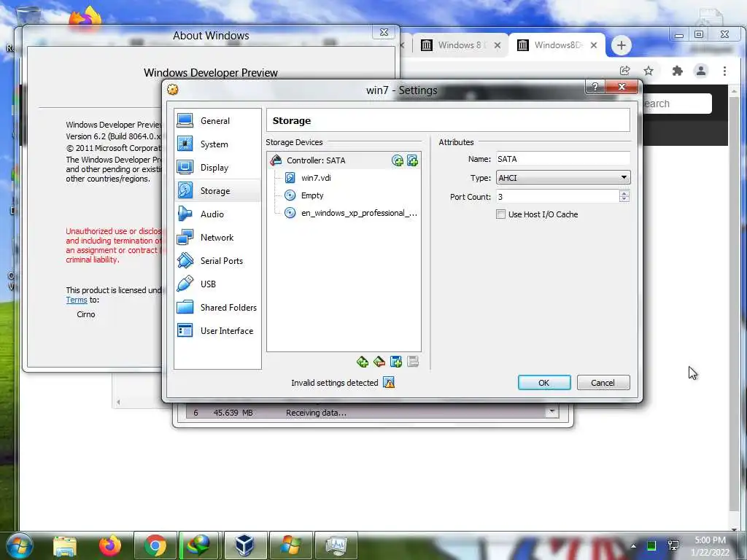Switch to VirtualBox cube taskbar icon

pyautogui.click(x=245, y=545)
